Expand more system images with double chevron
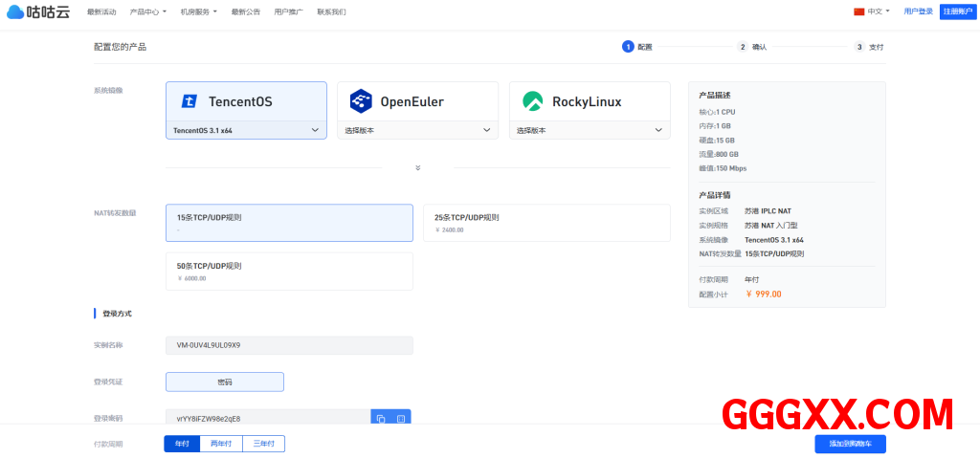980x458 pixels. pyautogui.click(x=418, y=168)
